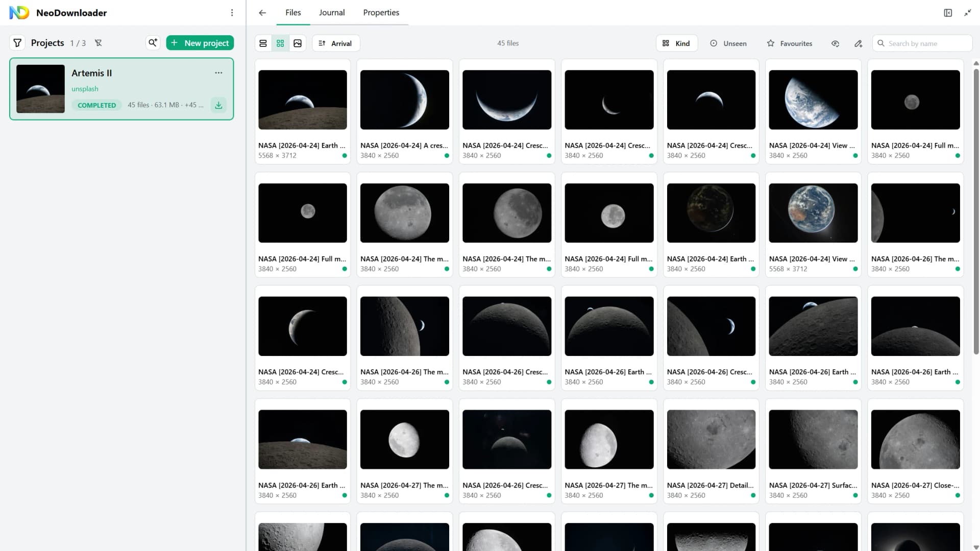
Task: Open the second-row 5568 × 3712 Earth view
Action: coord(813,213)
